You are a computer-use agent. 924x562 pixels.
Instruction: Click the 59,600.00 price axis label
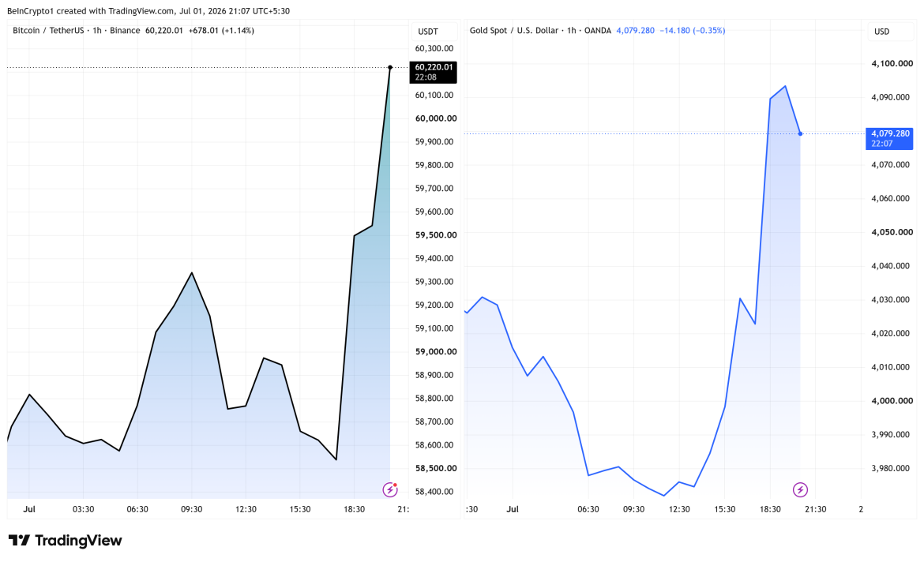[434, 212]
